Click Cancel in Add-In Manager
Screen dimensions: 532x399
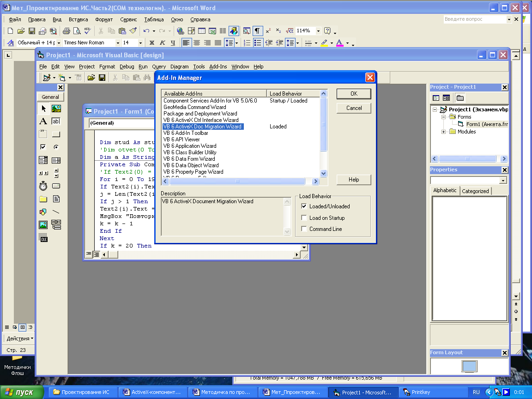coord(354,108)
